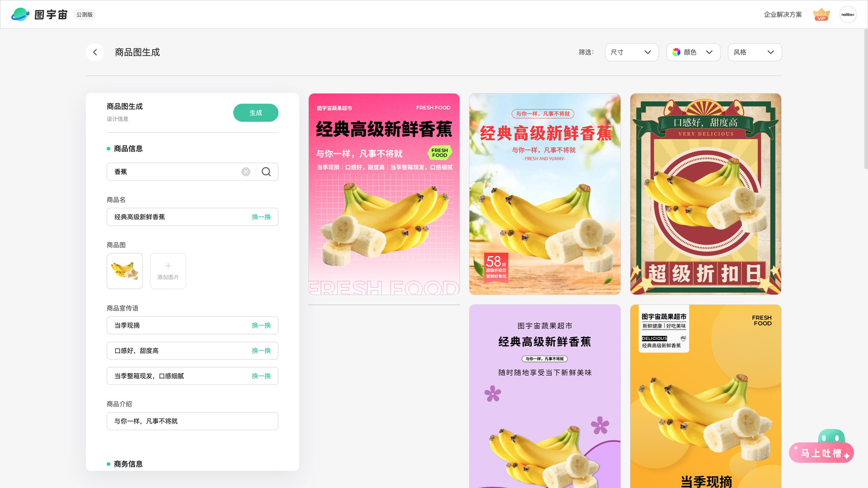Open the 颜色 filter dropdown
This screenshot has height=488, width=868.
pyautogui.click(x=693, y=52)
